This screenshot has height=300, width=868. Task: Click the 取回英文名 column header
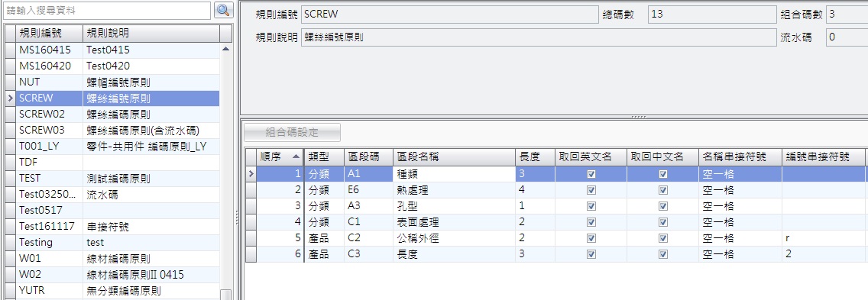point(591,156)
